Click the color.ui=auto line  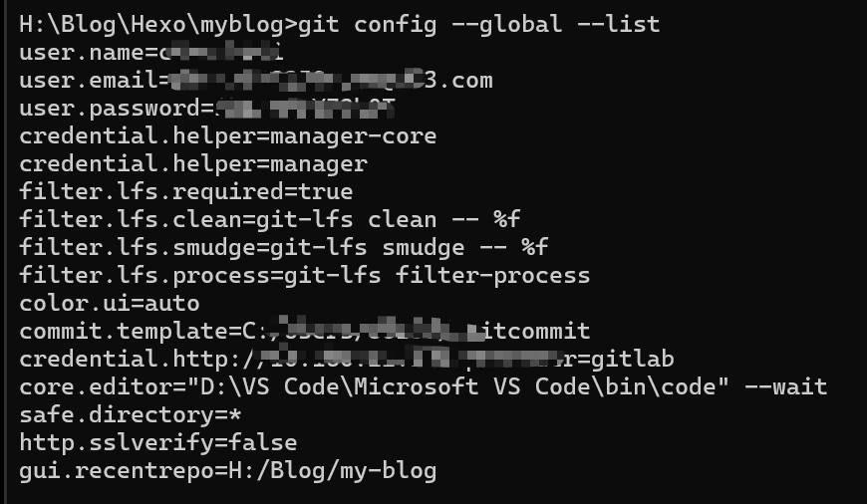[110, 303]
